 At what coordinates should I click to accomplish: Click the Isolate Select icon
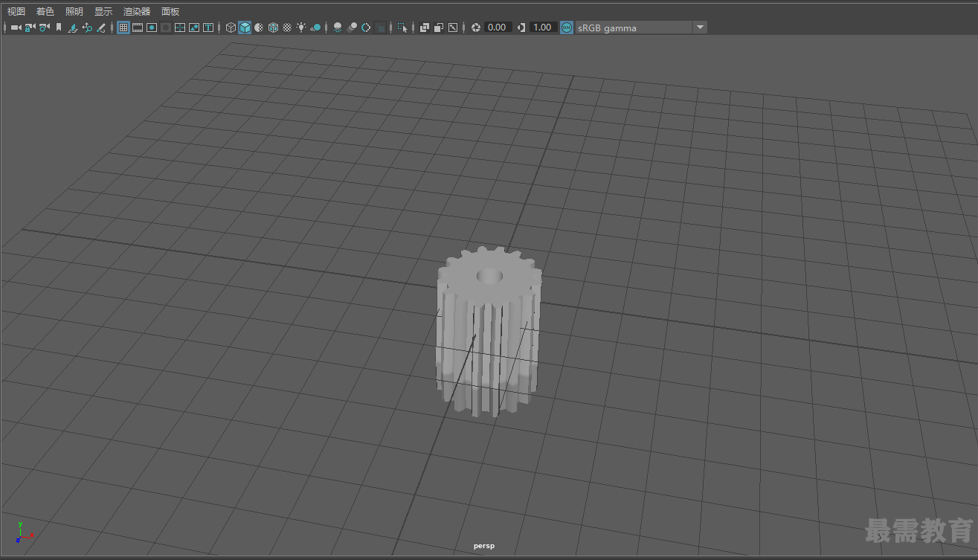pos(402,28)
